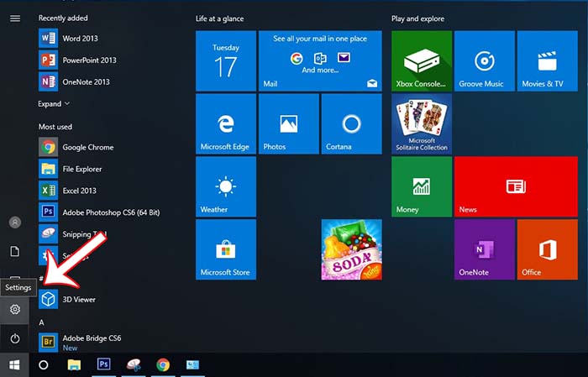Open Xbox Console tile
Viewport: 588px width, 377px height.
(422, 60)
